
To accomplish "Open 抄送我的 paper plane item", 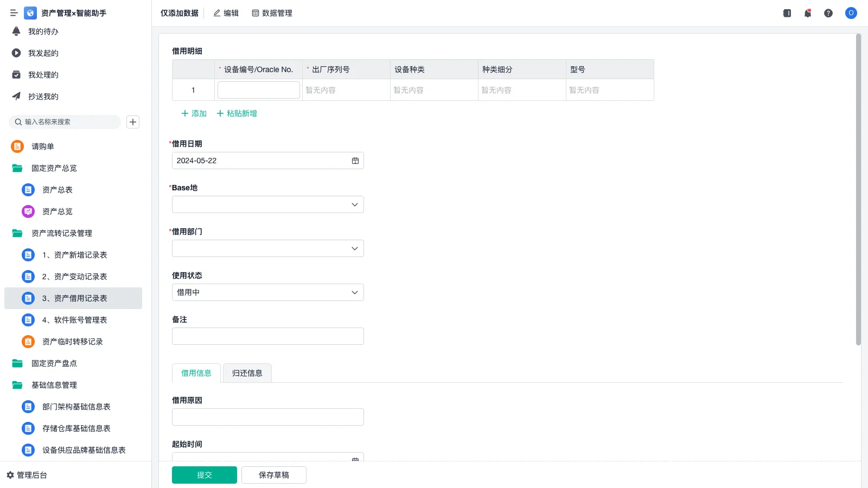I will [x=16, y=97].
